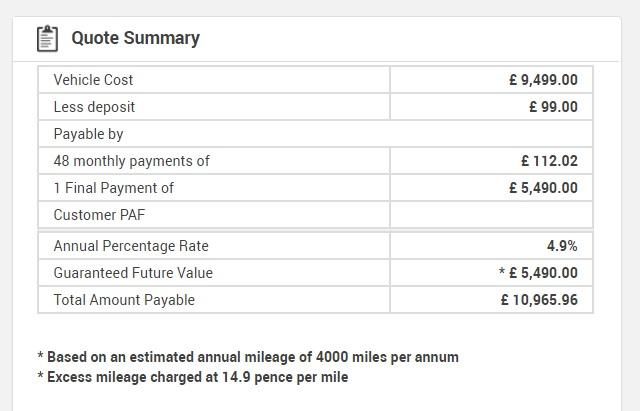640x411 pixels.
Task: Click the empty Customer PAF value cell
Action: point(491,215)
